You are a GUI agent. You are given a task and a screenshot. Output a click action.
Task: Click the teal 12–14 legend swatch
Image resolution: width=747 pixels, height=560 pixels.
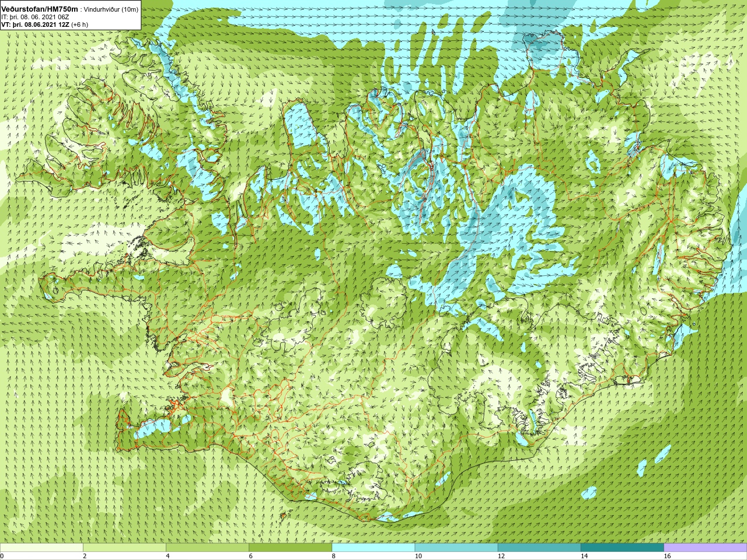pyautogui.click(x=539, y=548)
